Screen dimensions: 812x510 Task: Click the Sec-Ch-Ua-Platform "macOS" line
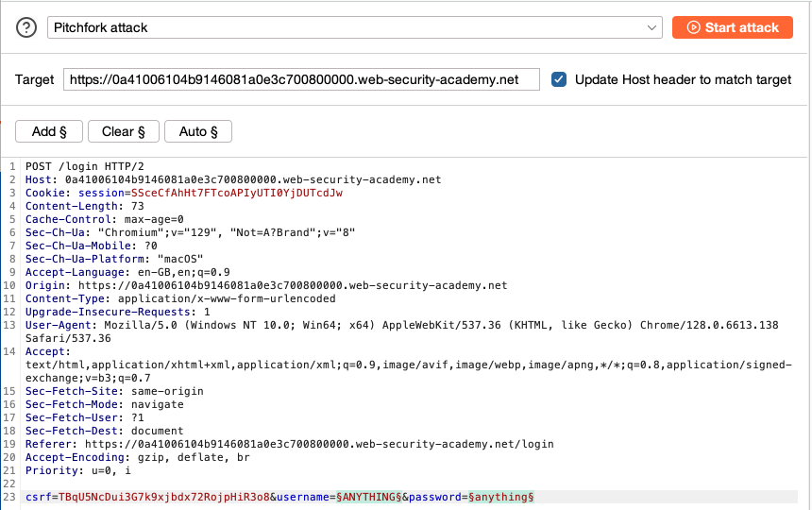[114, 259]
